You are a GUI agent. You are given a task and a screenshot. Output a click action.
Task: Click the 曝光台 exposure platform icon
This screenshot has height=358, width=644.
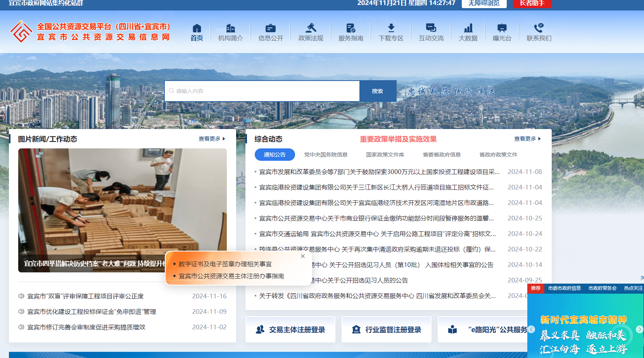(x=502, y=32)
